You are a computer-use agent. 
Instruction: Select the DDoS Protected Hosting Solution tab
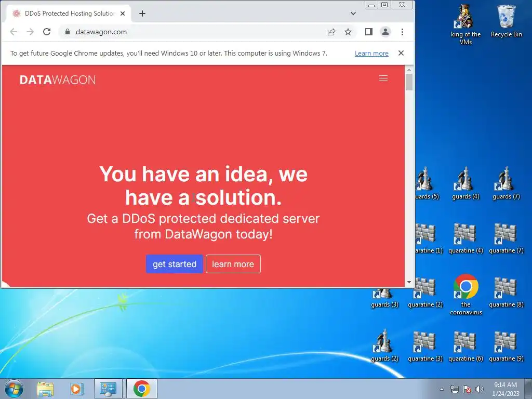[x=69, y=14]
